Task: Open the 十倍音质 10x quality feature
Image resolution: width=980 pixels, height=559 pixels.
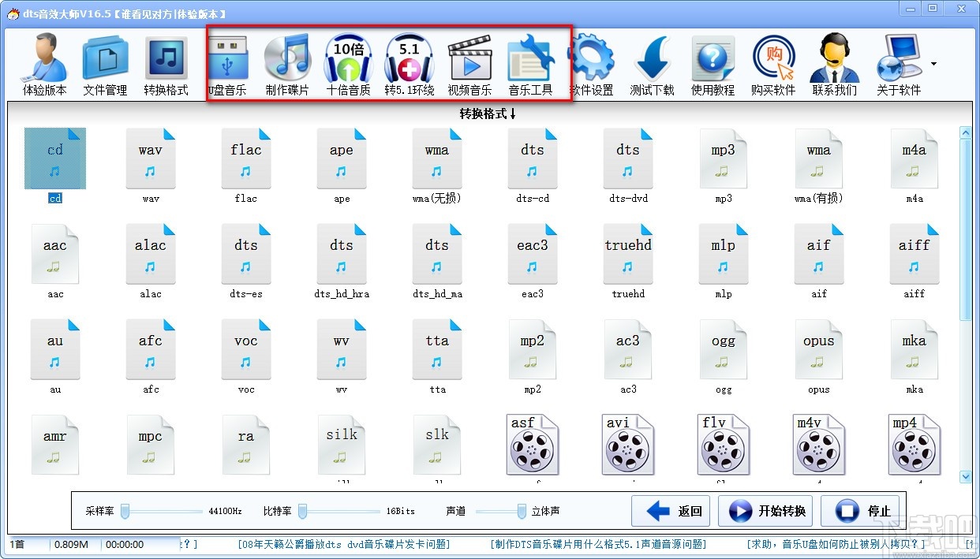Action: 348,63
